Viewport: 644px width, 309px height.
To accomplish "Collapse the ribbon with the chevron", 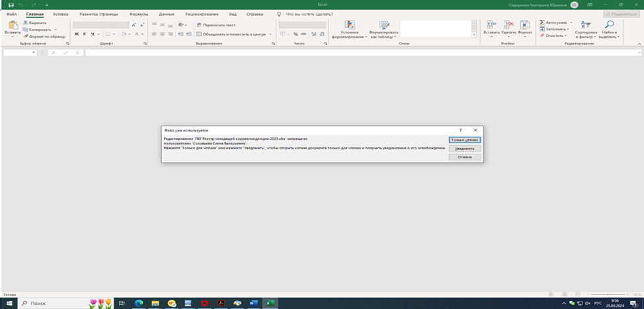I will coord(639,44).
